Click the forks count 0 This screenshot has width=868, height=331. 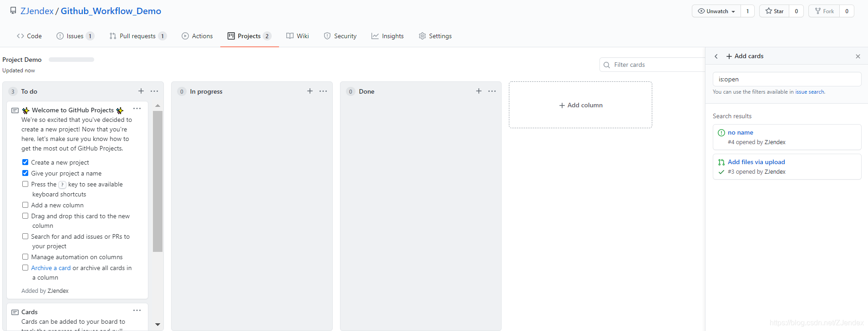click(x=847, y=11)
